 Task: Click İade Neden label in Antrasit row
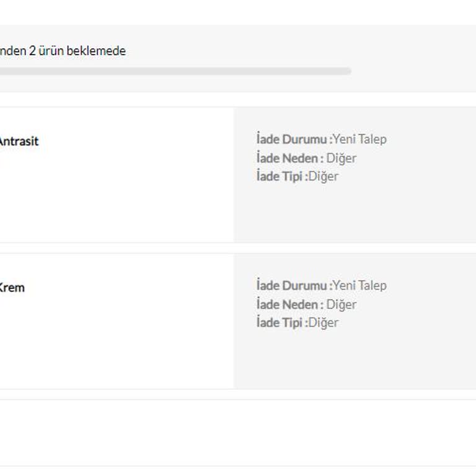tap(289, 157)
